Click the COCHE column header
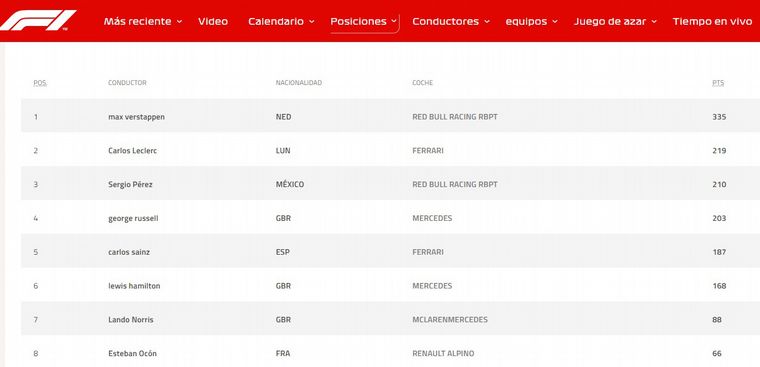Screen dimensions: 760x367 [423, 83]
